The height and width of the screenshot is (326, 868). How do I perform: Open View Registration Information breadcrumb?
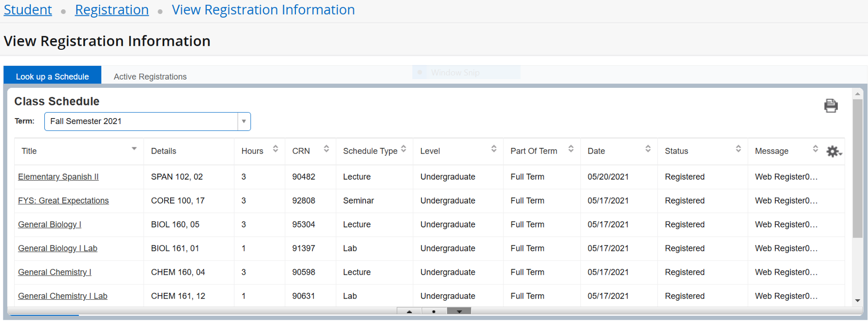click(x=263, y=10)
